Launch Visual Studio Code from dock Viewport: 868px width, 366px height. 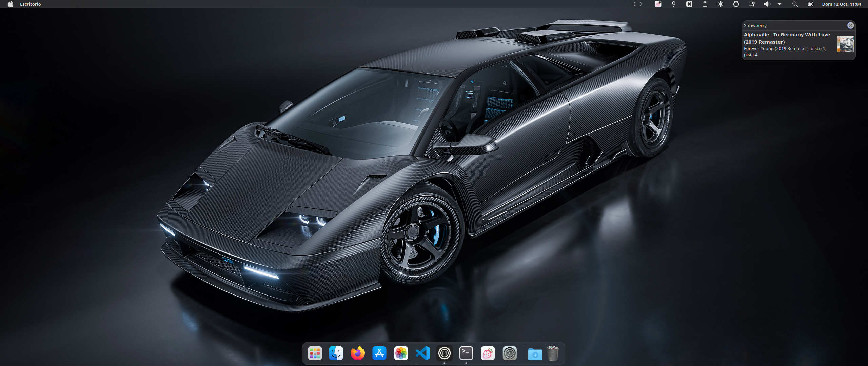point(422,353)
